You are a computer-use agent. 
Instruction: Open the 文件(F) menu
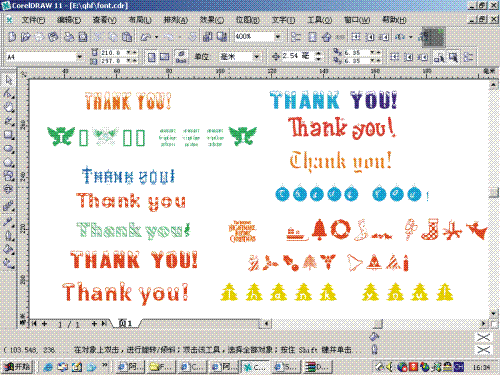point(33,20)
